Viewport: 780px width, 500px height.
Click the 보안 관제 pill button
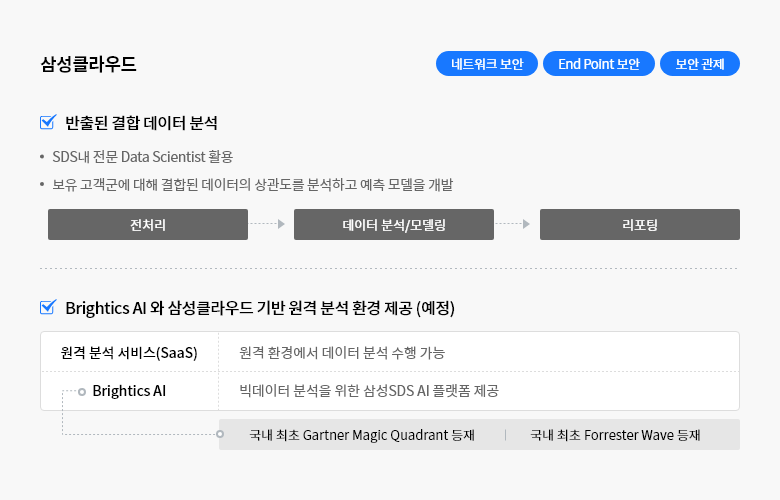(x=699, y=64)
